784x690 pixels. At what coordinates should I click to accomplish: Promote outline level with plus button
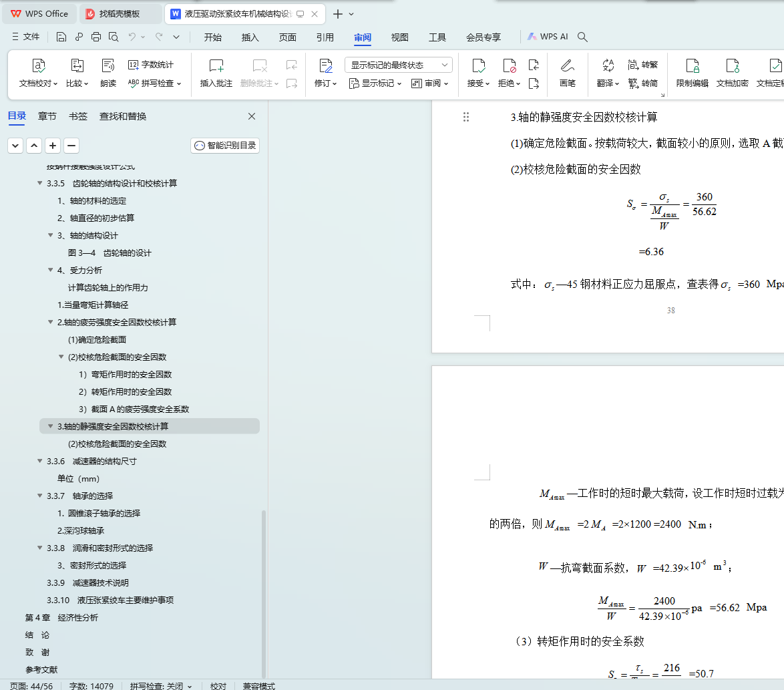pyautogui.click(x=53, y=146)
